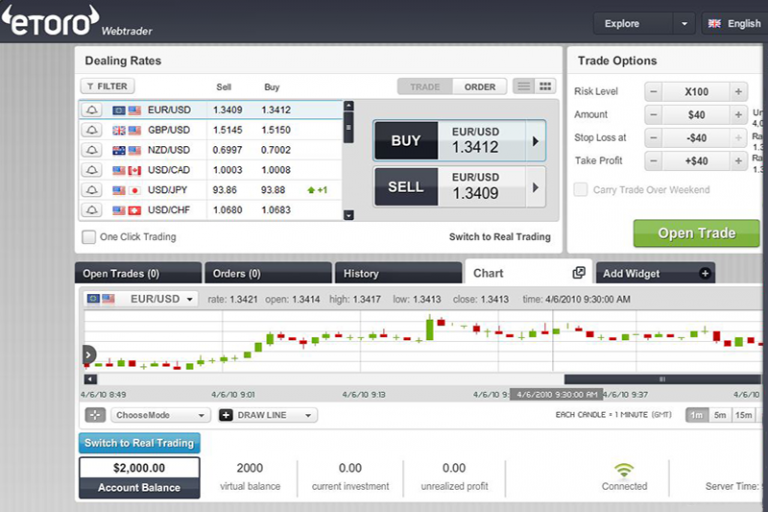Decrease Risk Level with minus button
Screen dimensions: 768x512
653,92
